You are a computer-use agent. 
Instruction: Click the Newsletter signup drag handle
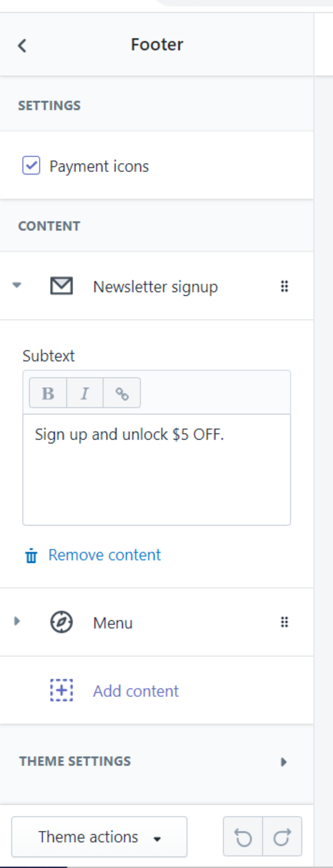pos(285,286)
